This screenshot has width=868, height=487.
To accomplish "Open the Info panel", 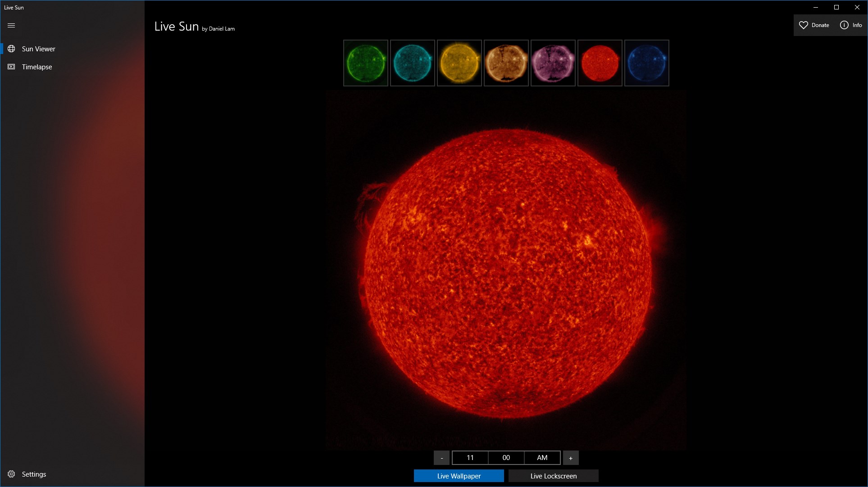I will pos(851,25).
